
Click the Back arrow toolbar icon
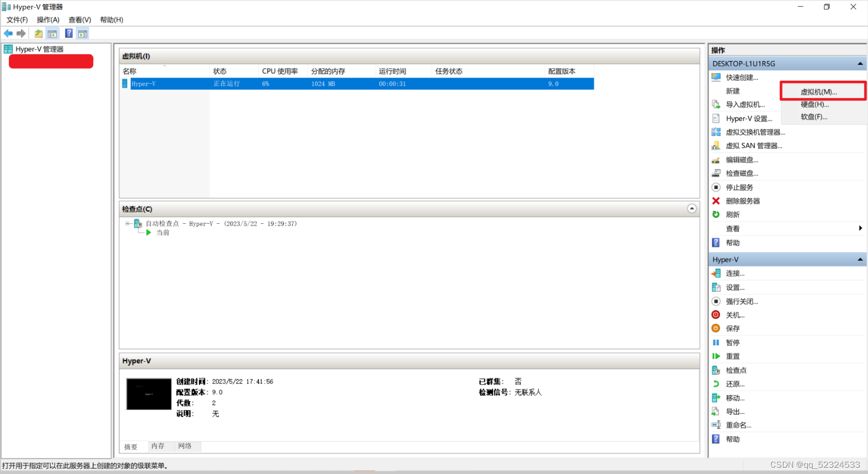pos(8,33)
